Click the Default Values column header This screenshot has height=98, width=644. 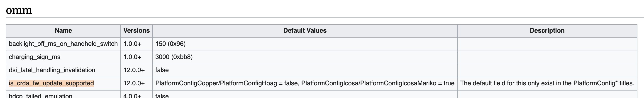point(305,31)
